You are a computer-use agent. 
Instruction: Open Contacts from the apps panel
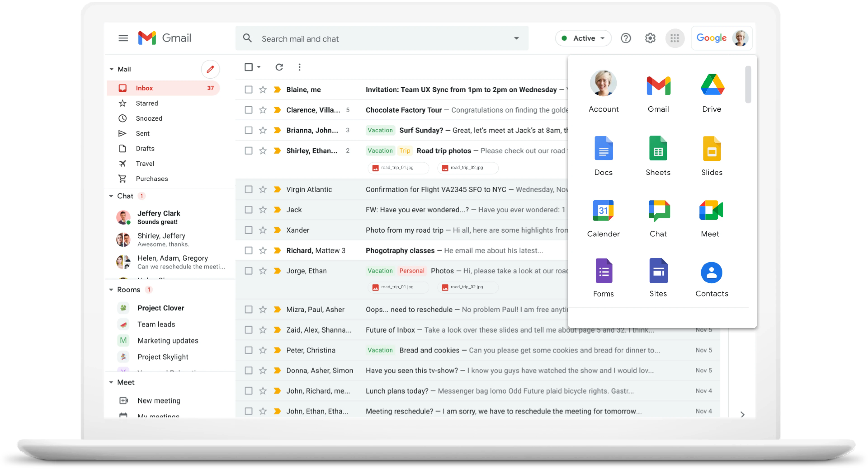711,272
